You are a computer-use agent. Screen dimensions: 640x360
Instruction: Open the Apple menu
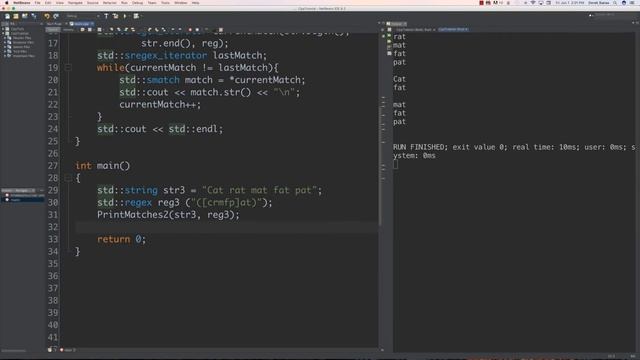pyautogui.click(x=7, y=3)
